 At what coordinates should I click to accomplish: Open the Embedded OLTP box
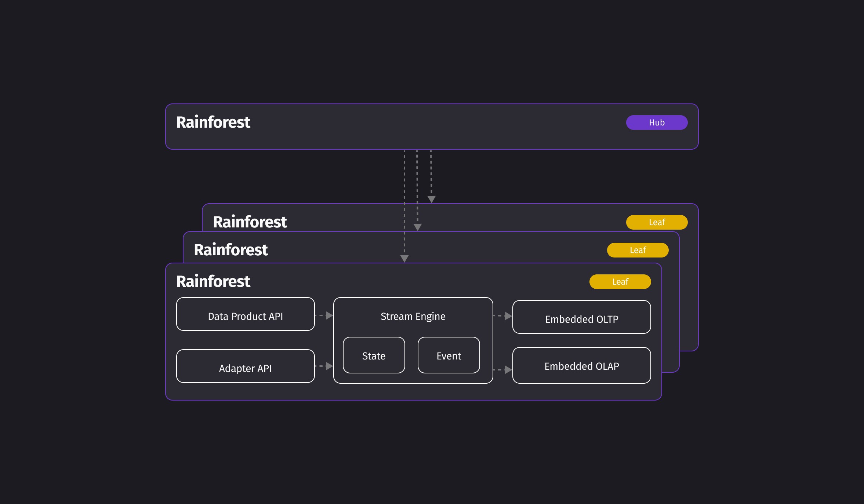[x=582, y=317]
